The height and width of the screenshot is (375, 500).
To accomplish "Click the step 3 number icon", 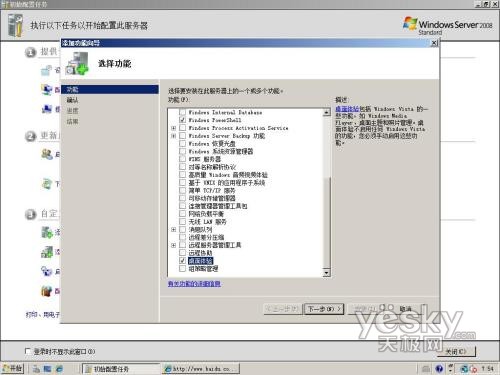I will pyautogui.click(x=30, y=214).
